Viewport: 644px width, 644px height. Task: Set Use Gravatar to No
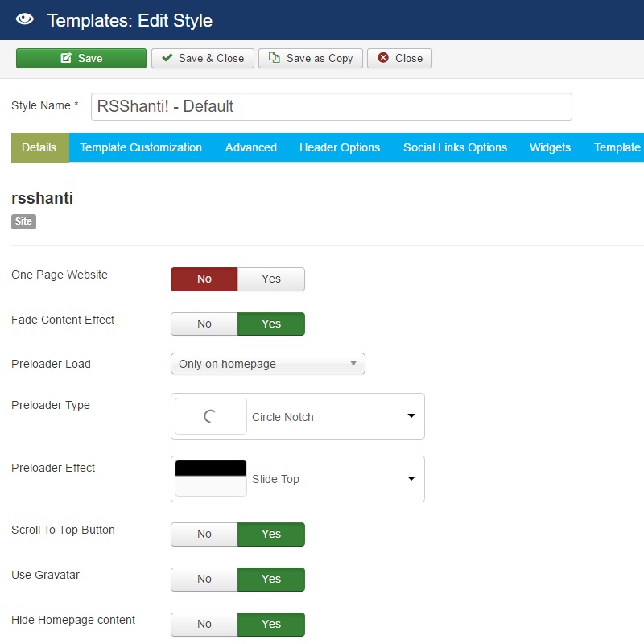pyautogui.click(x=204, y=580)
